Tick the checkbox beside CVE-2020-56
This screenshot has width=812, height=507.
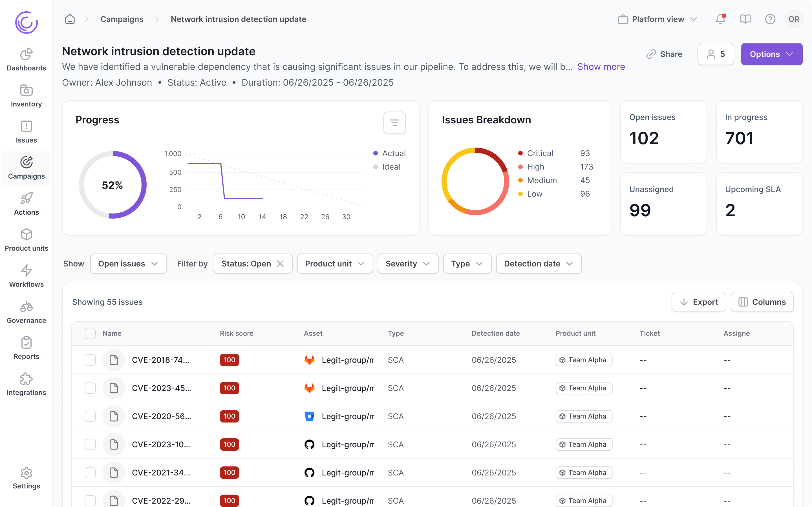(x=90, y=416)
